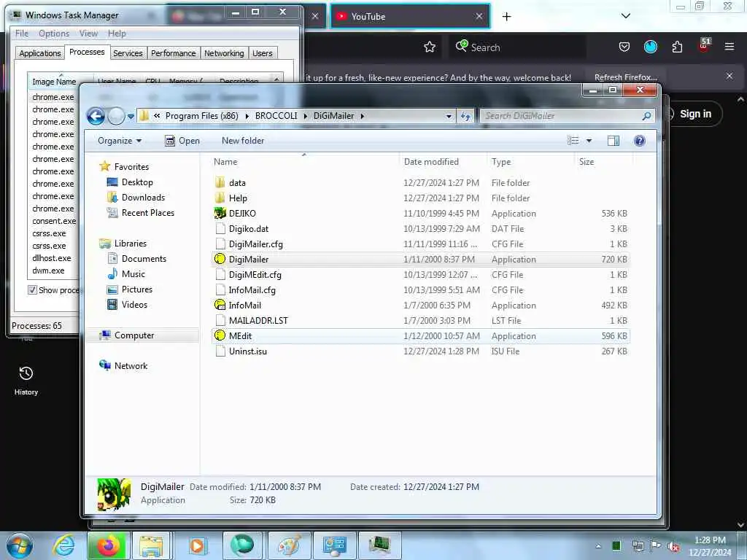Open Task Manager View menu
Screen dimensions: 747x560
coord(88,34)
